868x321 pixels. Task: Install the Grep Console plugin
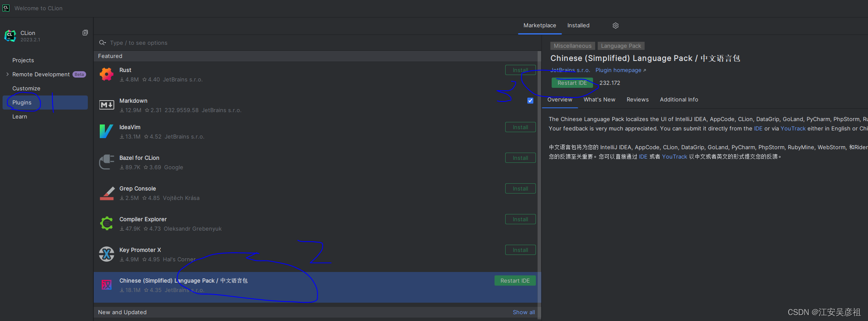521,188
